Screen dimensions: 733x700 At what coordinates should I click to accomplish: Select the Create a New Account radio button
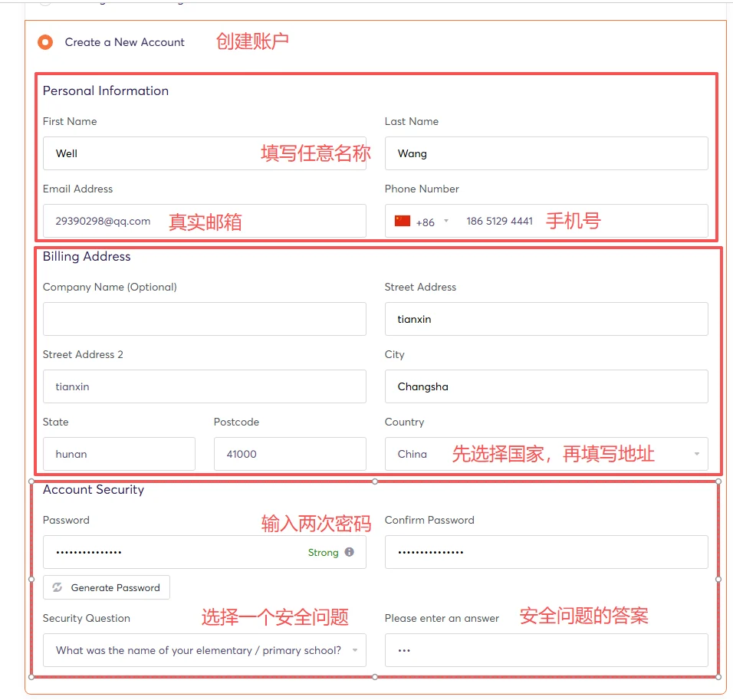point(45,42)
